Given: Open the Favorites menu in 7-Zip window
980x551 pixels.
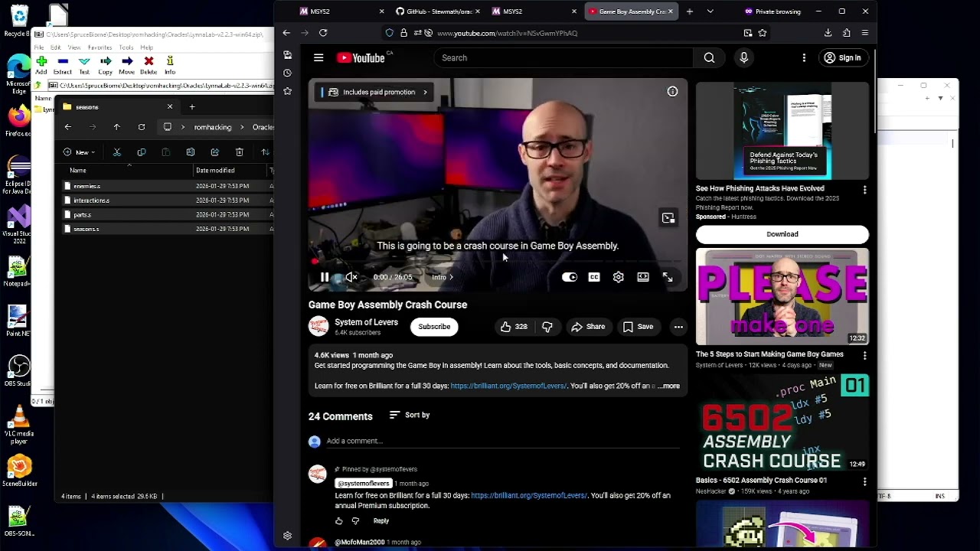Looking at the screenshot, I should tap(100, 47).
